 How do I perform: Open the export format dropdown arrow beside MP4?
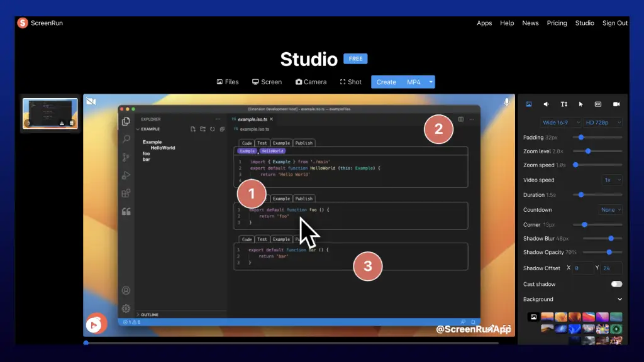[430, 82]
